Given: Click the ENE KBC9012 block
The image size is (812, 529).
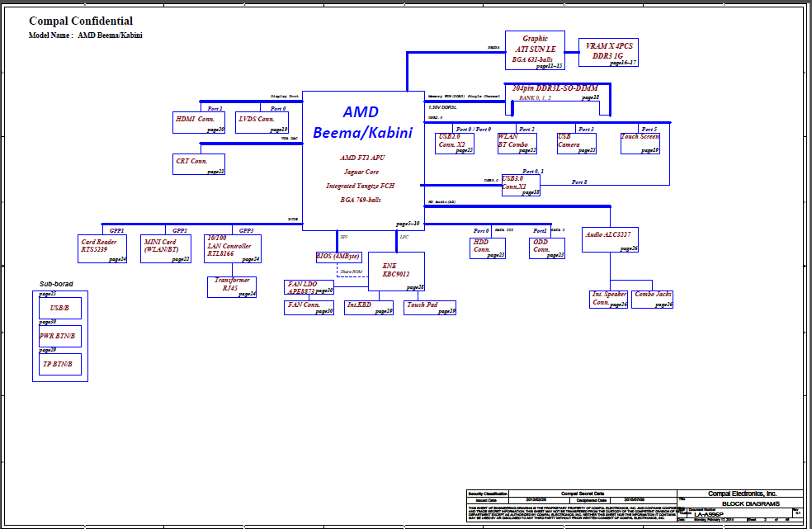Looking at the screenshot, I should coord(397,272).
